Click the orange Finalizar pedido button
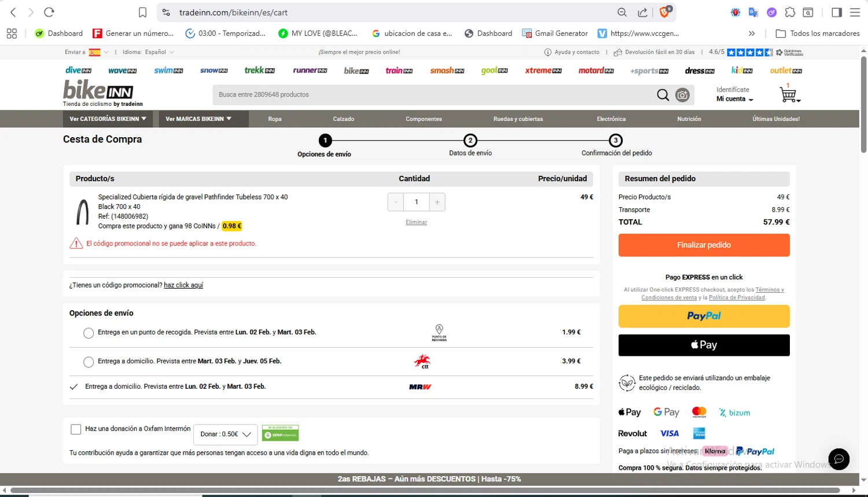The height and width of the screenshot is (497, 868). [x=704, y=245]
